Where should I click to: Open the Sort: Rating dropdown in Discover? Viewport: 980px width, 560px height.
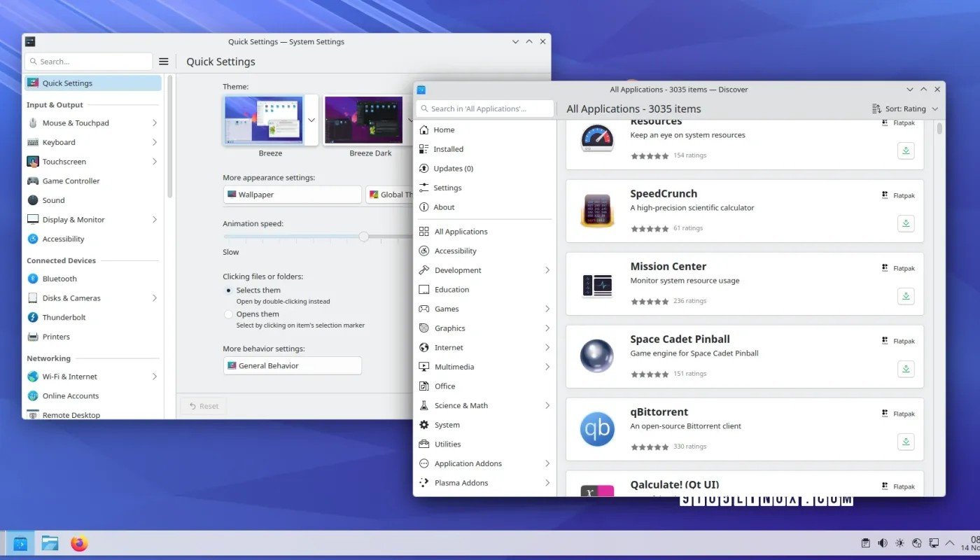click(x=905, y=108)
